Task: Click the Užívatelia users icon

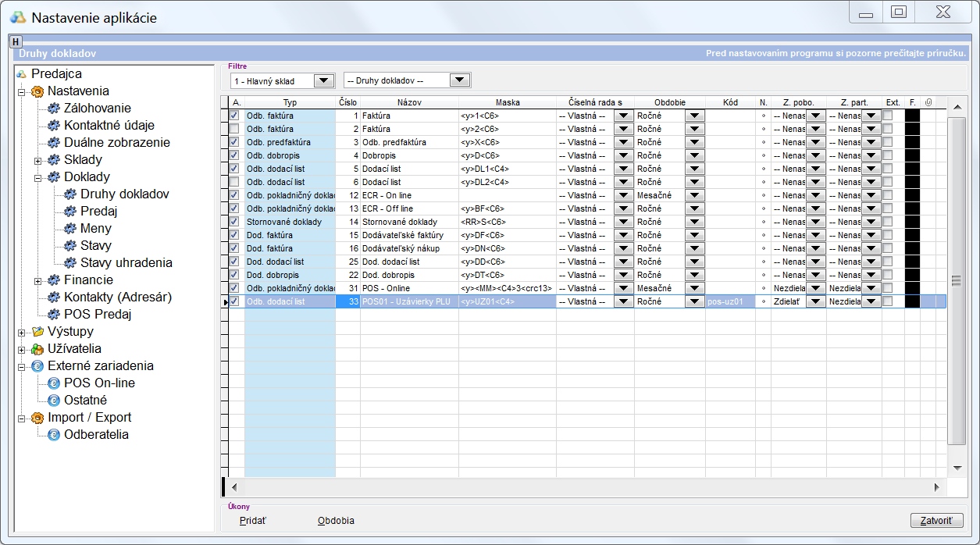Action: click(x=37, y=349)
